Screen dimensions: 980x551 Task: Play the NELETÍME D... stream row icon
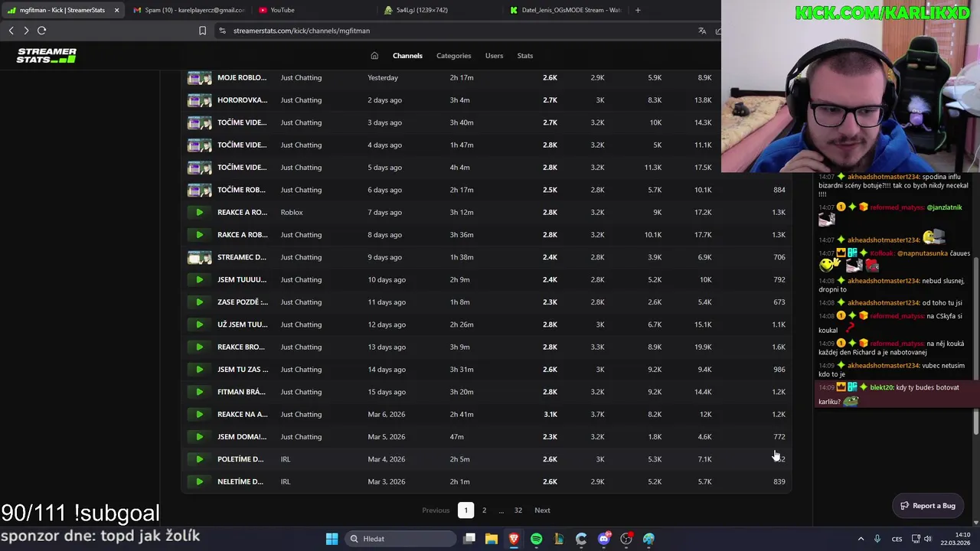click(199, 481)
